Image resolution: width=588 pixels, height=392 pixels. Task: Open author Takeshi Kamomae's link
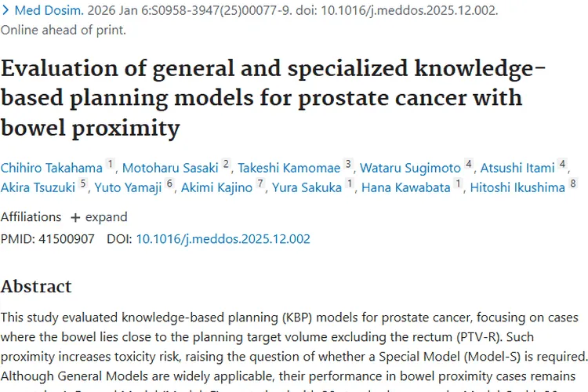[289, 167]
